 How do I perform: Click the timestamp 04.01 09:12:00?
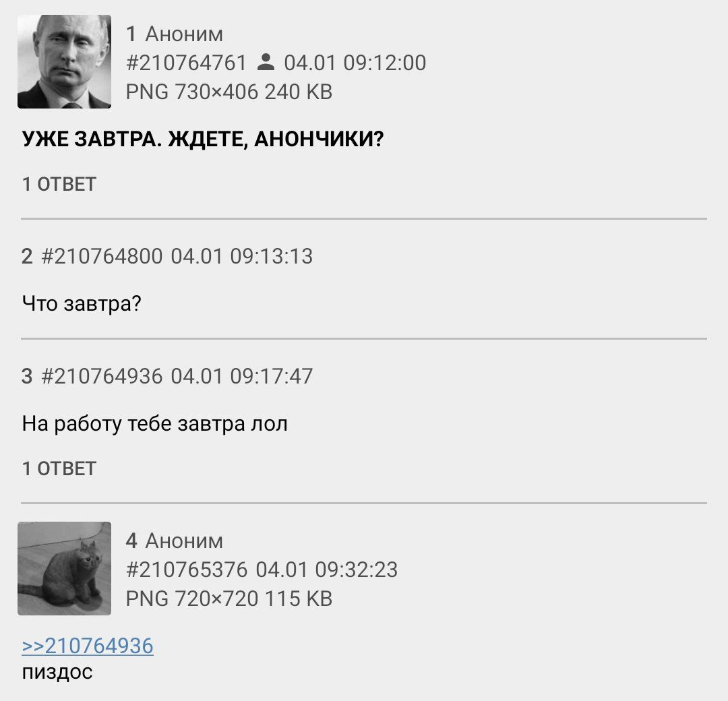[x=355, y=63]
